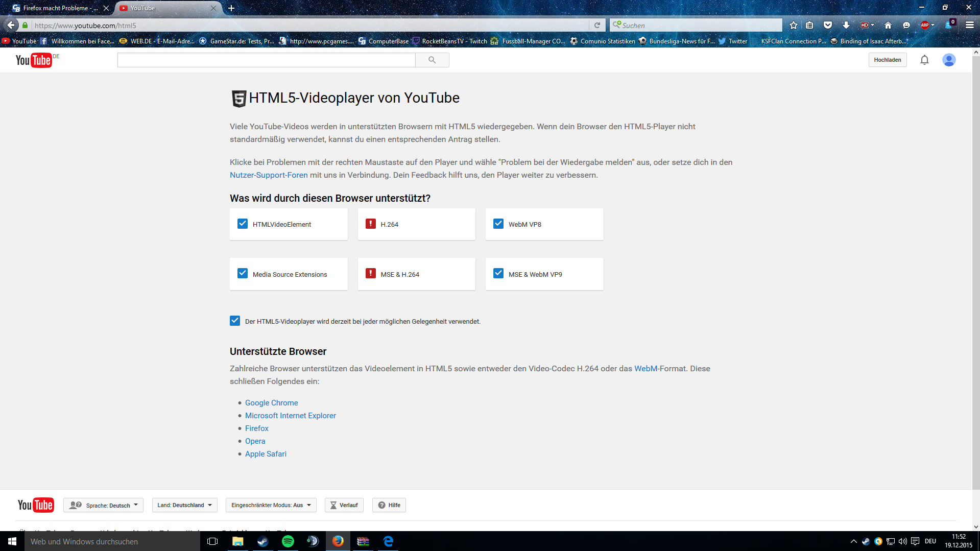This screenshot has width=980, height=551.
Task: Open the Google Chrome link
Action: pyautogui.click(x=271, y=402)
